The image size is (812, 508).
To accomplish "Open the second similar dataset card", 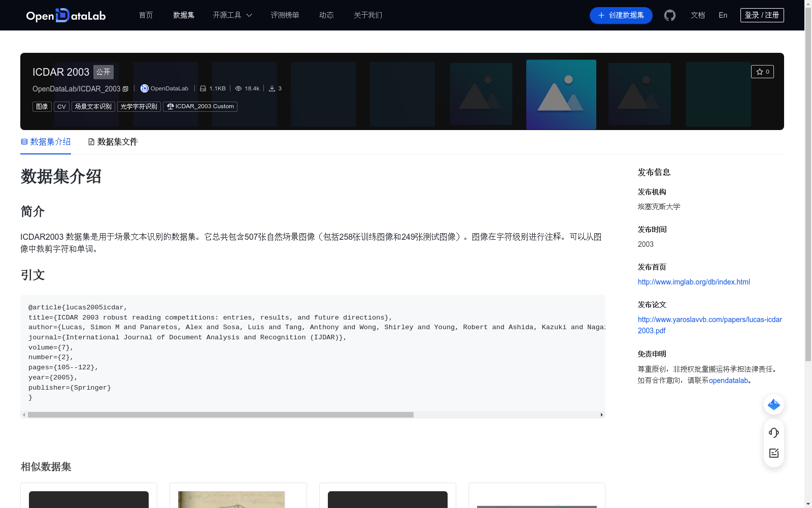I will click(x=238, y=495).
